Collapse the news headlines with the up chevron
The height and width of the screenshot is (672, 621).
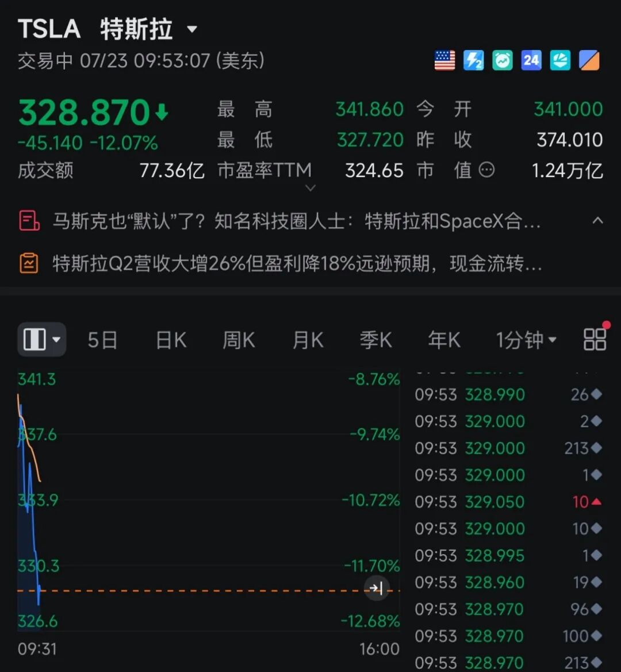[597, 221]
